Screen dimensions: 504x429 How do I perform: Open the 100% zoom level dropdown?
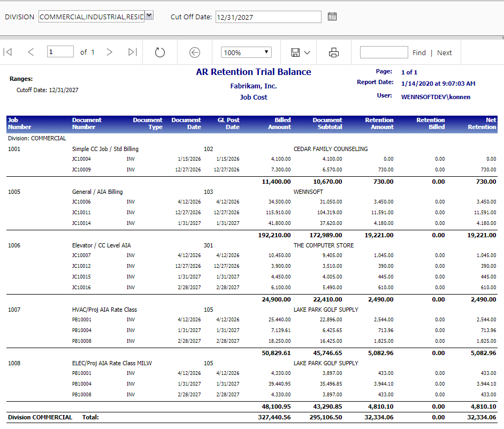pos(246,52)
